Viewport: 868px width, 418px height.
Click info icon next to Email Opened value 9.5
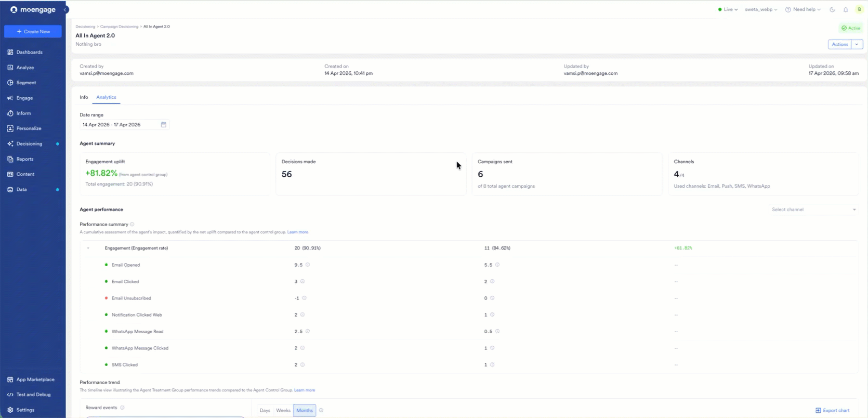308,265
